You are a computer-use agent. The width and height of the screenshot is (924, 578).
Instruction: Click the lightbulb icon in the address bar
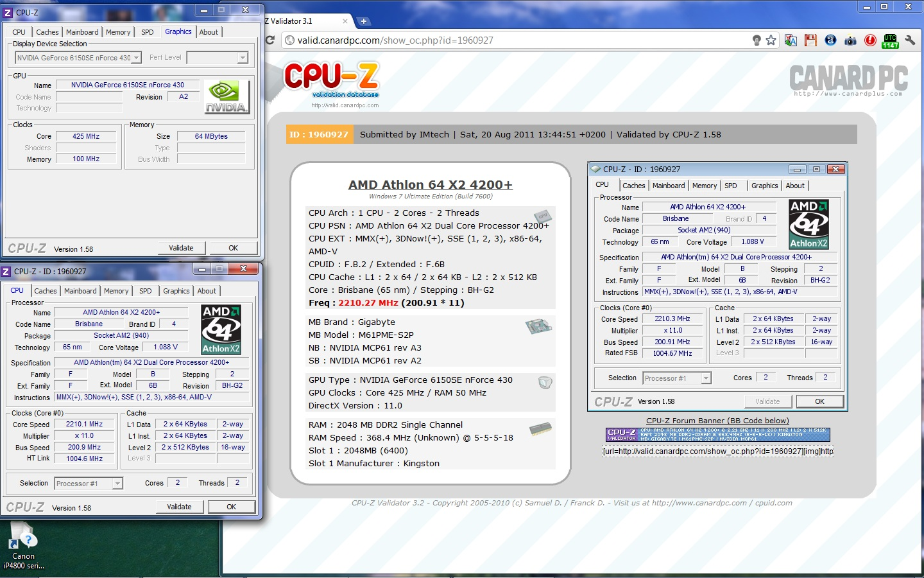tap(757, 40)
